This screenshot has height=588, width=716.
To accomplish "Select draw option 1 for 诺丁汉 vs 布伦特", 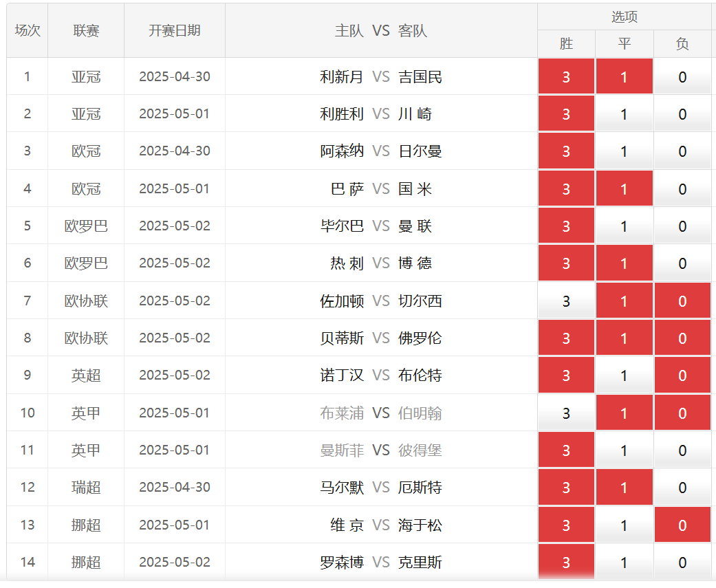I will click(x=625, y=375).
